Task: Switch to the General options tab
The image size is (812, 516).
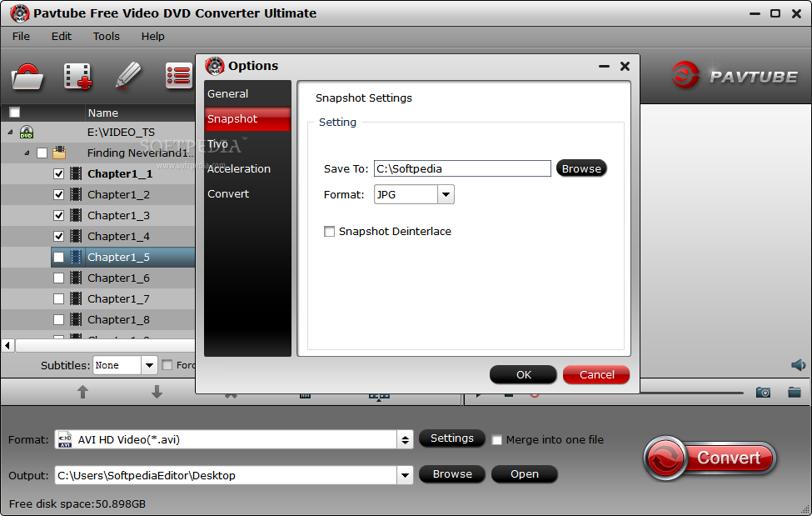Action: click(x=247, y=94)
